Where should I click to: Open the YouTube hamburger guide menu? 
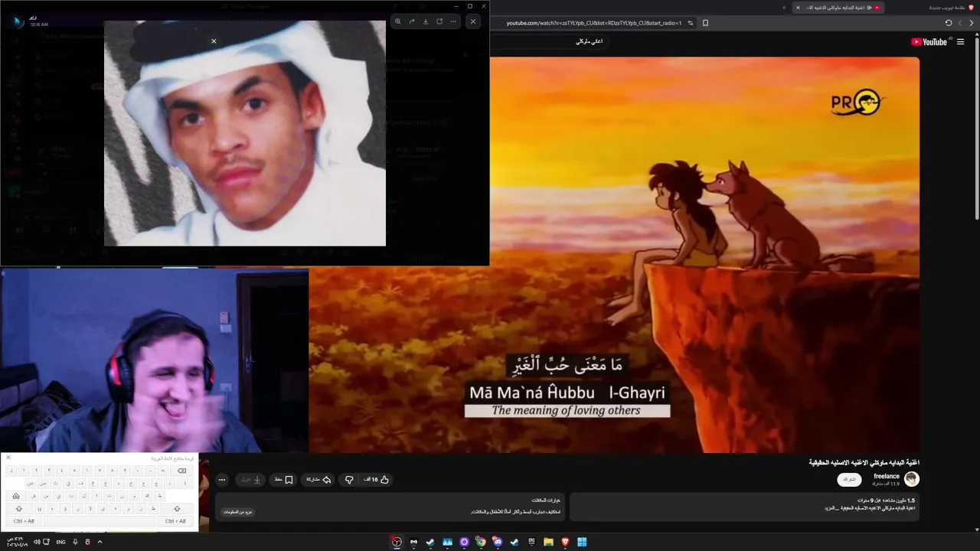(960, 42)
